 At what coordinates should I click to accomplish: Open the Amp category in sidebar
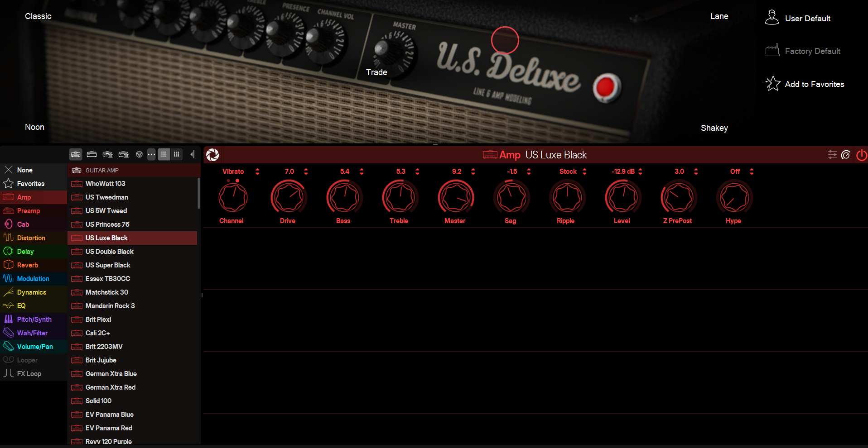tap(34, 197)
